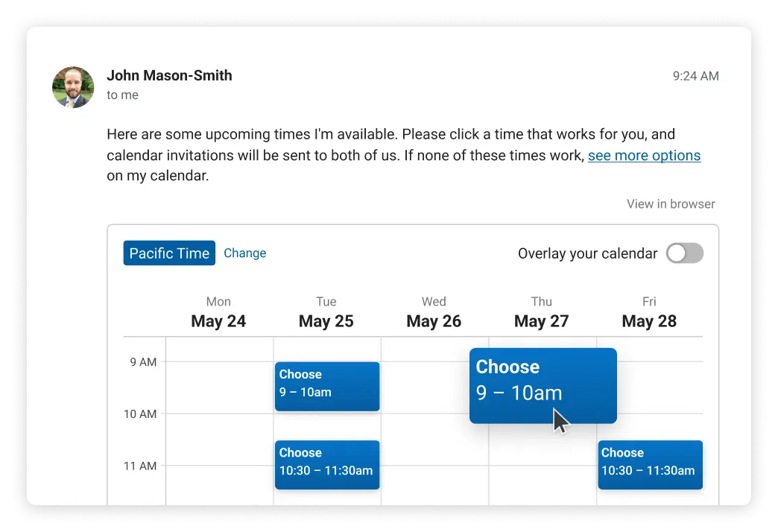Image resolution: width=778 pixels, height=532 pixels.
Task: Open the see more options link
Action: (x=644, y=156)
